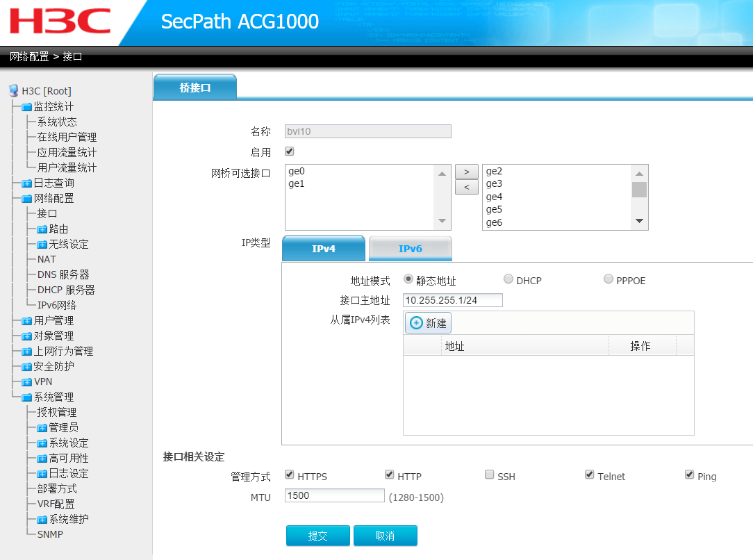Screen dimensions: 753x560
Task: Click the 提交 submit button
Action: [318, 536]
